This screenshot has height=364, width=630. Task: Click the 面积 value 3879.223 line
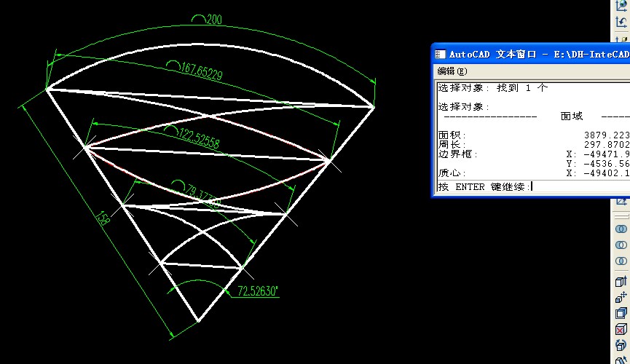(x=534, y=135)
